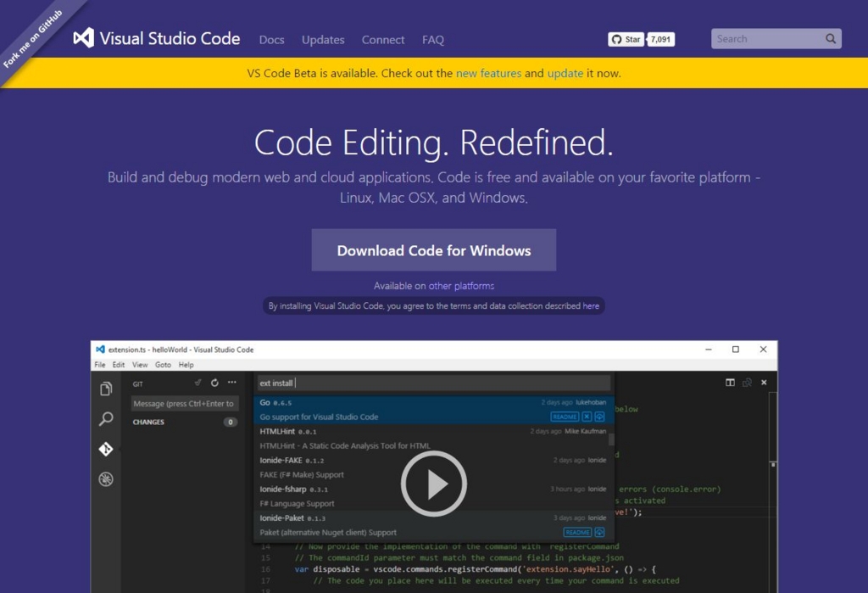
Task: Click the split editor icon
Action: coord(730,383)
